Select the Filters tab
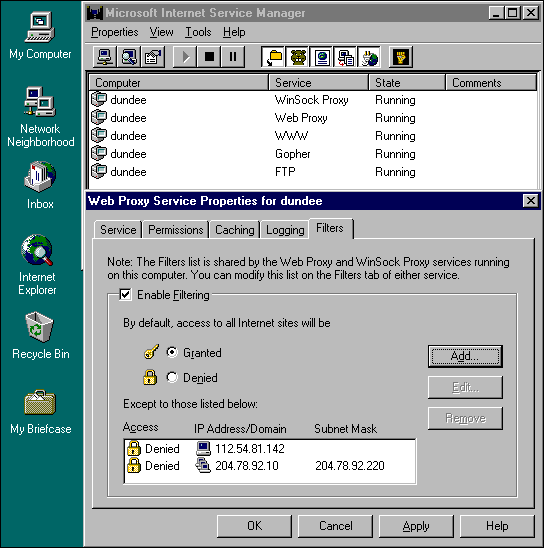 point(330,228)
